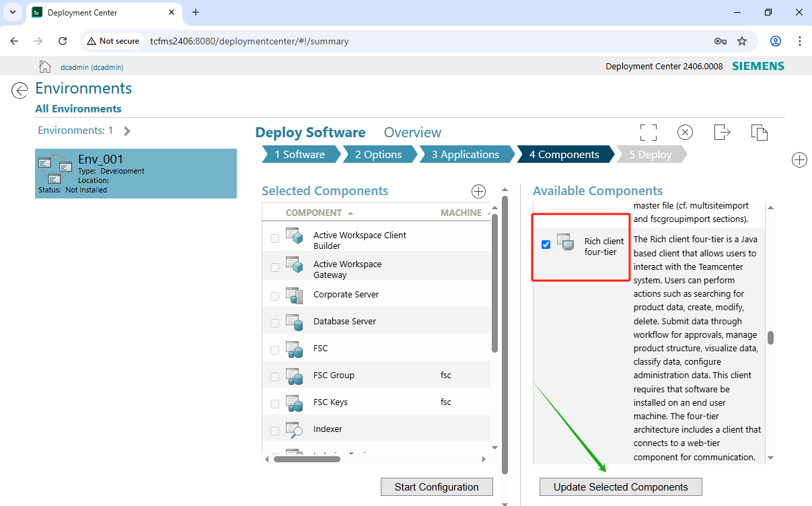This screenshot has width=812, height=506.
Task: Click the Rich client four-tier icon
Action: point(566,243)
